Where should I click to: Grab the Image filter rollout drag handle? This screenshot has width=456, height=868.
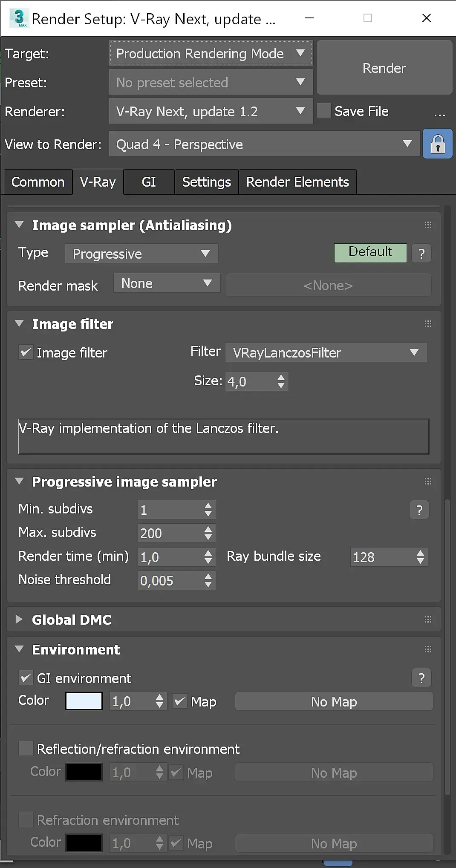tap(428, 324)
